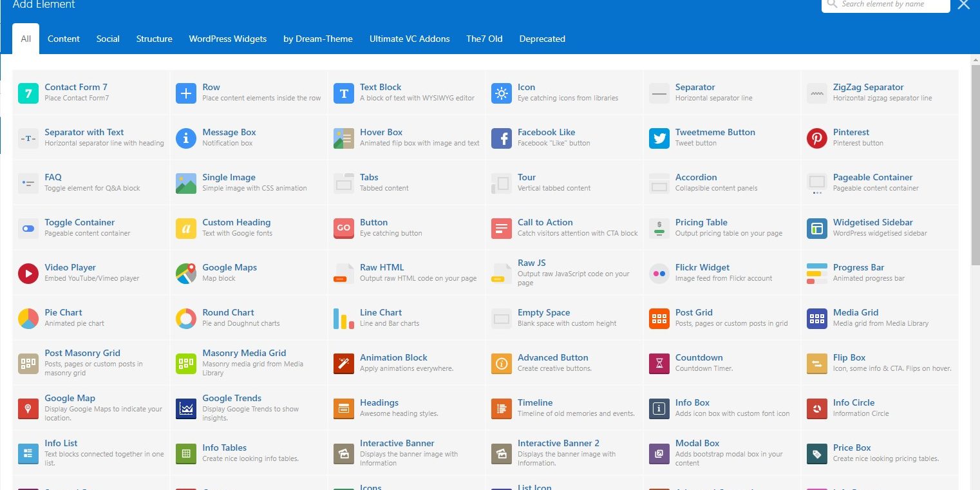Select the Google Maps element icon
The height and width of the screenshot is (490, 980).
pyautogui.click(x=185, y=272)
